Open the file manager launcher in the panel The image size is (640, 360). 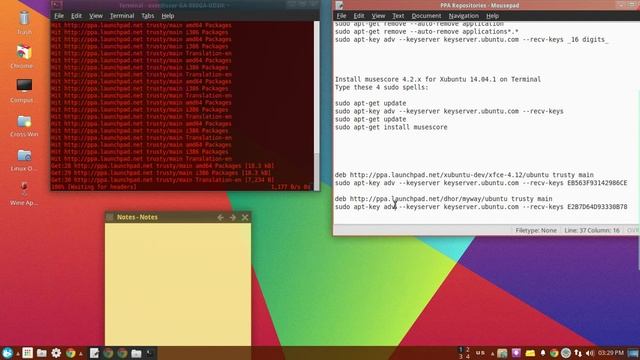[x=42, y=353]
